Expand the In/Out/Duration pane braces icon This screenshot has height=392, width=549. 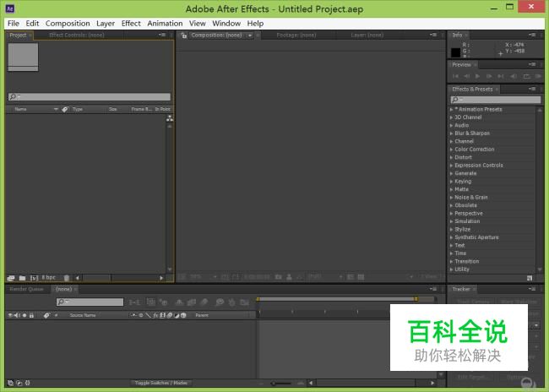27,383
